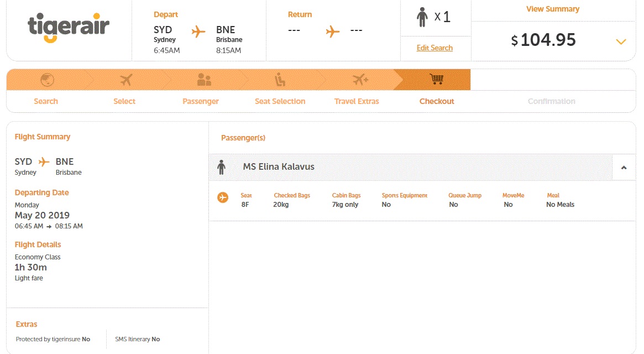Click the Checkout shopping cart icon
This screenshot has height=354, width=644.
click(437, 79)
